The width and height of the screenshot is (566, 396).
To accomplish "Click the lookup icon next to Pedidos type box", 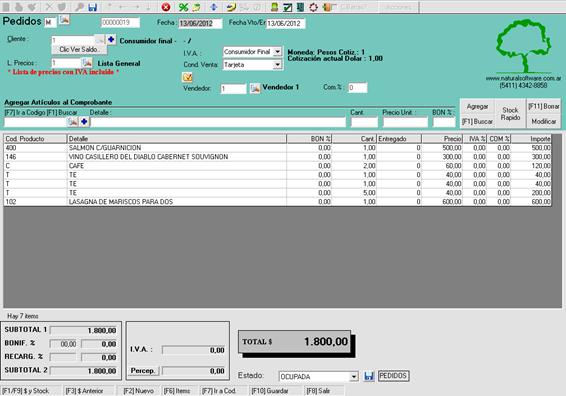I will (x=64, y=20).
